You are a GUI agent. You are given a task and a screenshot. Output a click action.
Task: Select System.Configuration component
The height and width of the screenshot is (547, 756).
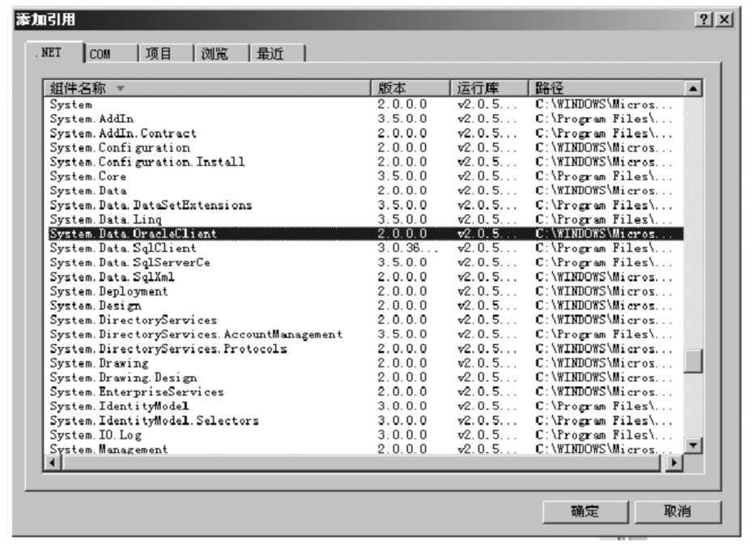click(366, 147)
